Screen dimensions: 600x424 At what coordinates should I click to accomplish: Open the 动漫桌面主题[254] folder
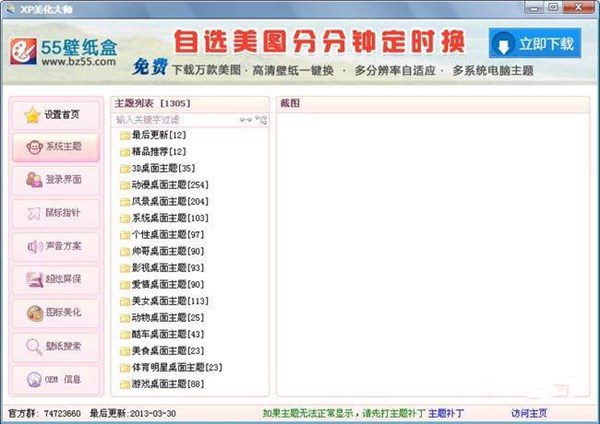pyautogui.click(x=164, y=185)
